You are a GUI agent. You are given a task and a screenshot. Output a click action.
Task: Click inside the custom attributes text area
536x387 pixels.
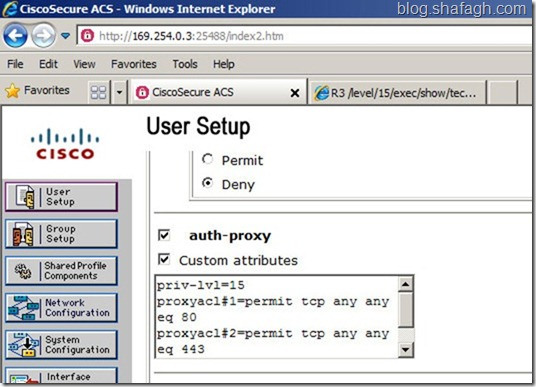coord(277,317)
